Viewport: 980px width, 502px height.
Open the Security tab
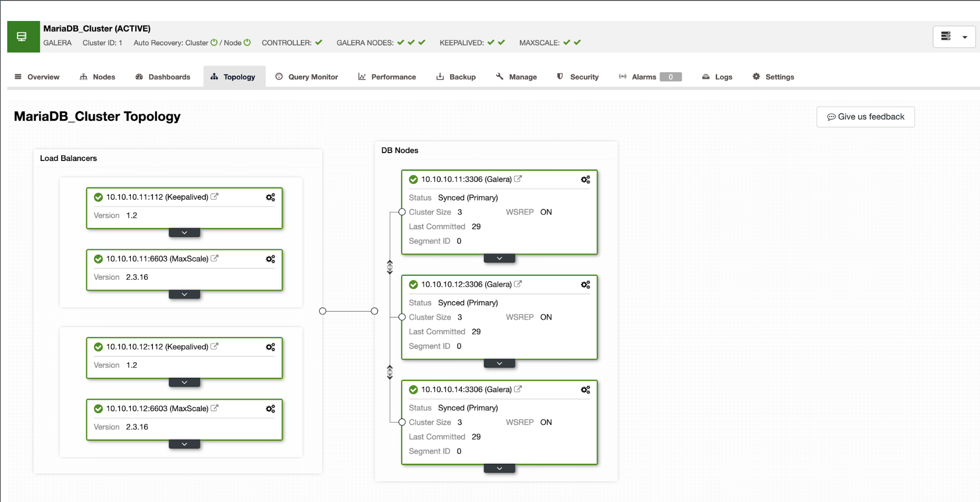coord(578,77)
